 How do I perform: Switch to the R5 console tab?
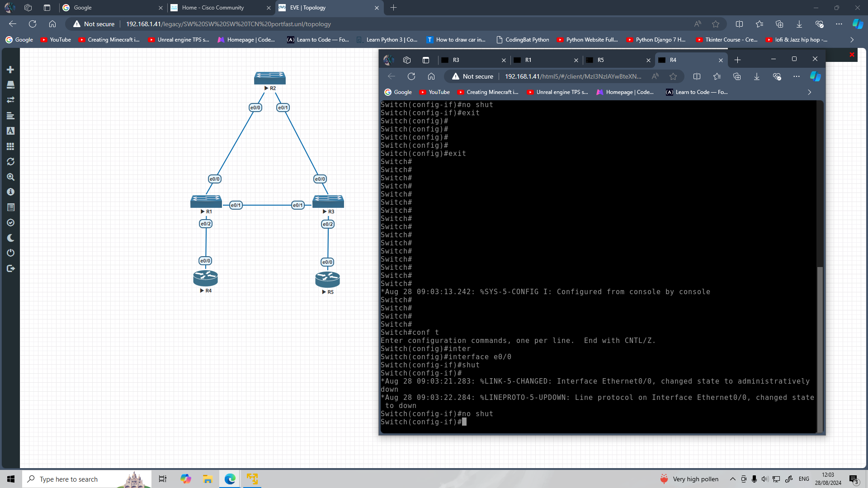pos(601,60)
